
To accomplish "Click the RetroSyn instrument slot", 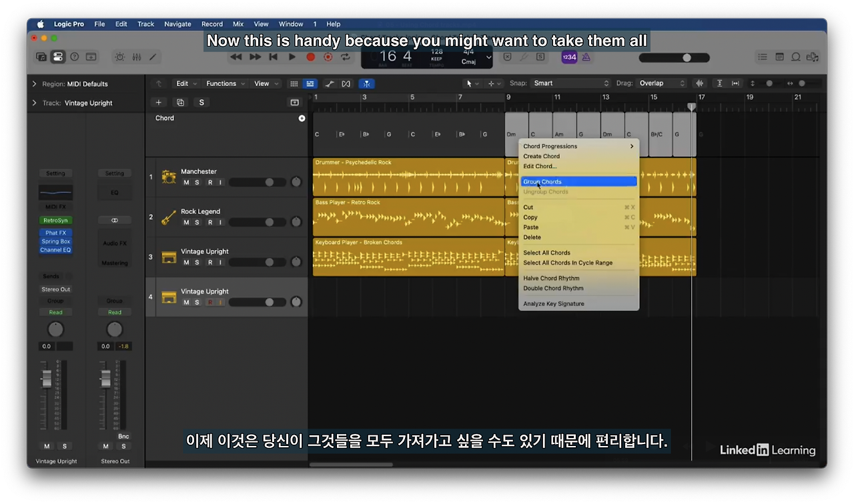I will click(x=55, y=220).
